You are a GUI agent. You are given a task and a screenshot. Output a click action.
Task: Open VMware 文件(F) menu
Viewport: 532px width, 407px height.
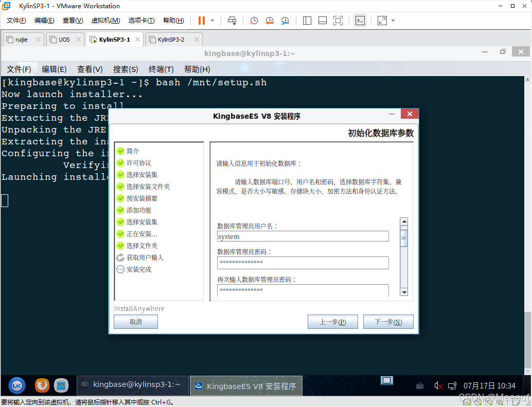16,21
